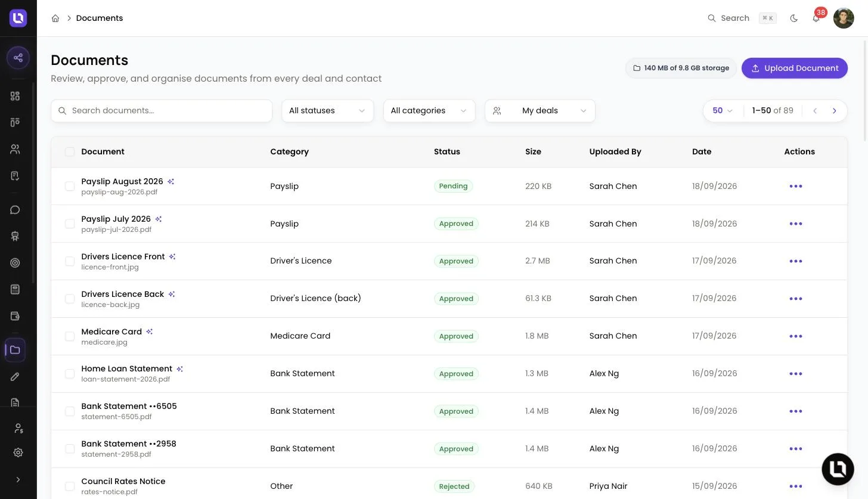
Task: Open the floating chat launcher logo button
Action: tap(838, 469)
